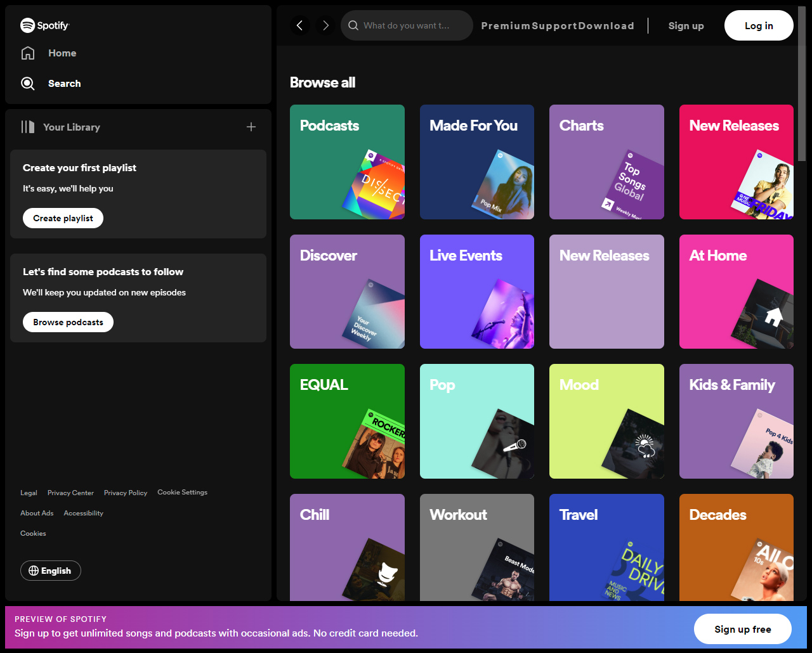
Task: Open the Privacy Policy link
Action: pos(126,493)
